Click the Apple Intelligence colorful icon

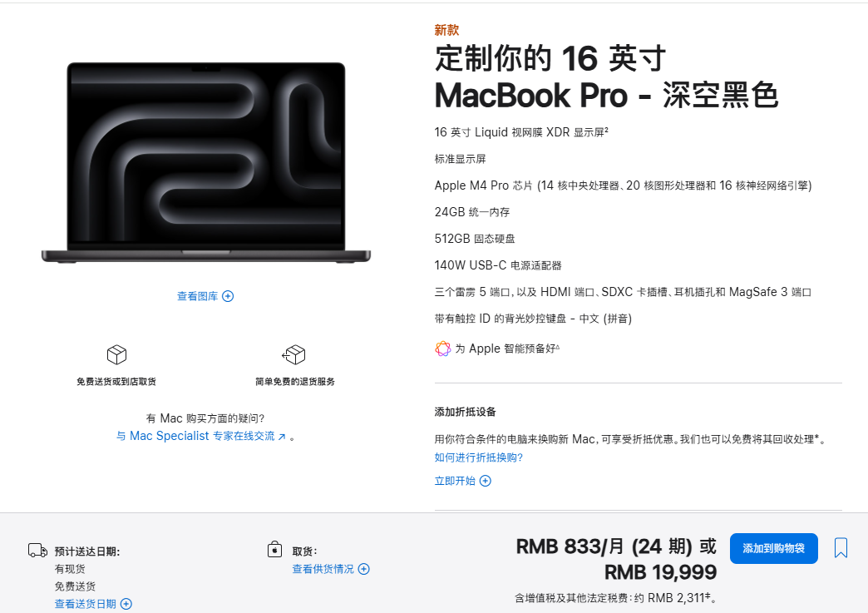tap(443, 349)
